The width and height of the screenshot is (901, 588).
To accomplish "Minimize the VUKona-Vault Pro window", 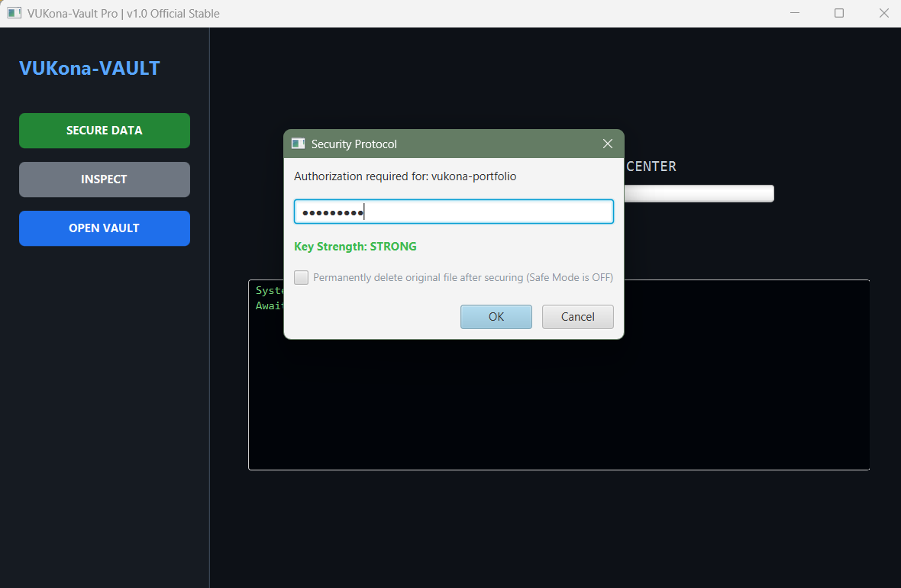I will (x=795, y=13).
